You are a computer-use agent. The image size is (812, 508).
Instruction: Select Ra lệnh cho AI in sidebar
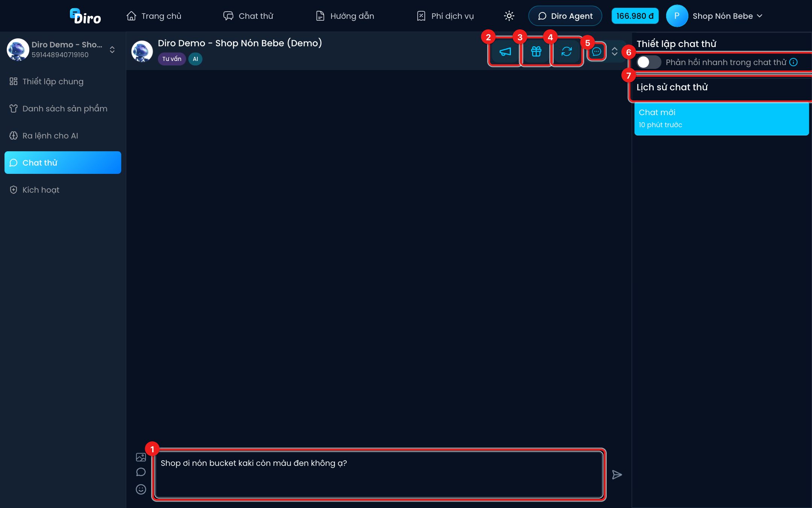[x=63, y=135]
